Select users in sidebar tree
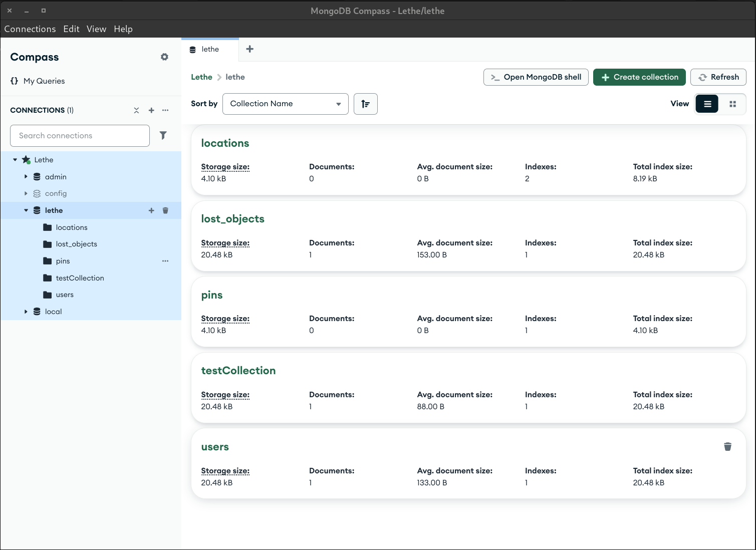Viewport: 756px width, 550px height. pyautogui.click(x=65, y=295)
